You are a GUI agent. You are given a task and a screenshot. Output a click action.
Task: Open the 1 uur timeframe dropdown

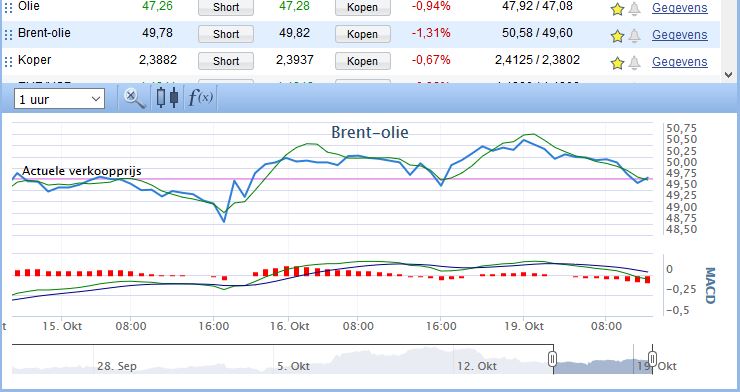[59, 100]
